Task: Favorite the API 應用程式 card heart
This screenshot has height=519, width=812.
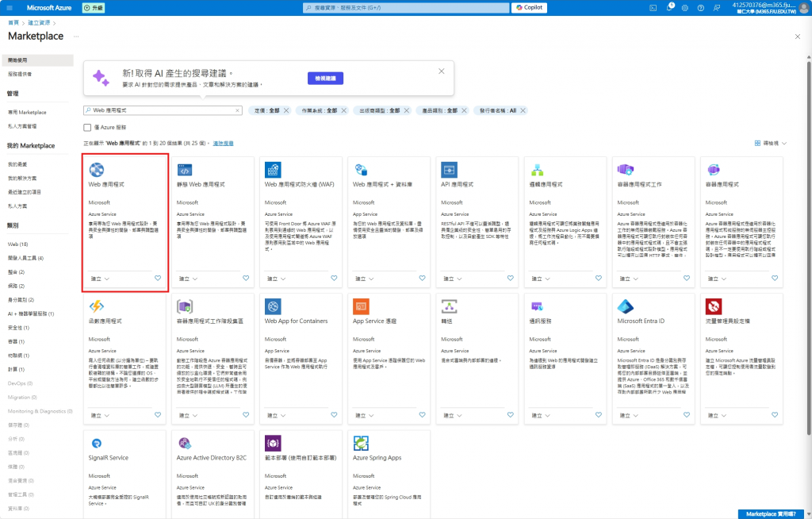Action: pos(511,278)
